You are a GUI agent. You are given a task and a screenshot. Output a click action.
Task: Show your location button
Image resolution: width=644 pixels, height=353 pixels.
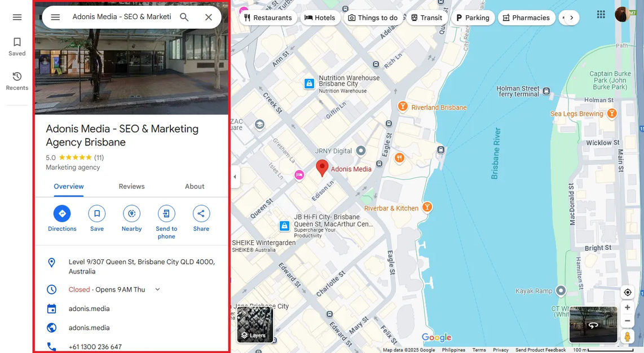(x=628, y=292)
